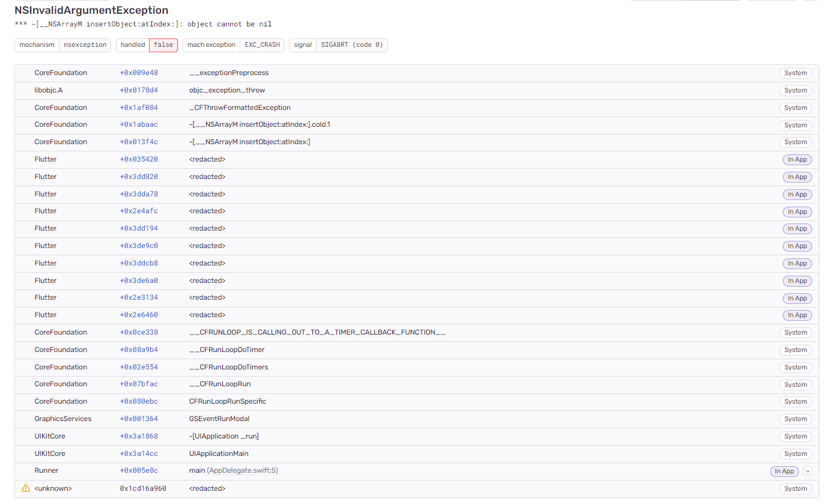Open the +0x009e48 address link
The image size is (826, 504).
tap(139, 73)
